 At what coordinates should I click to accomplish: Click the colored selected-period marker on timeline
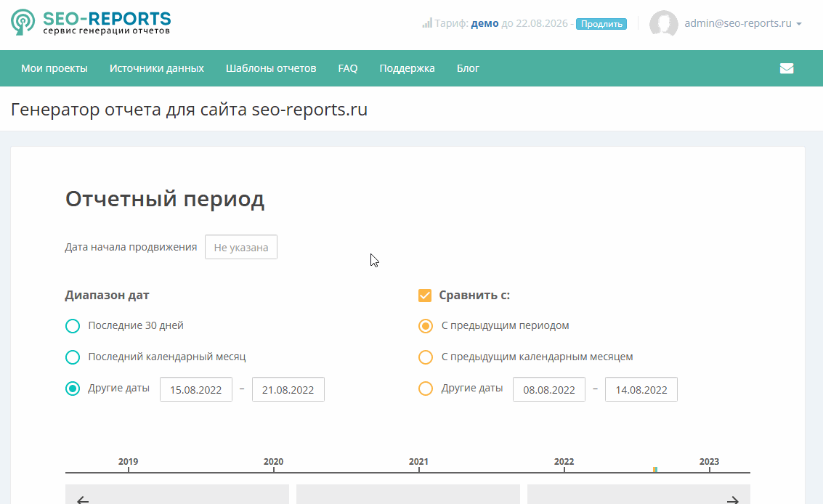point(655,469)
